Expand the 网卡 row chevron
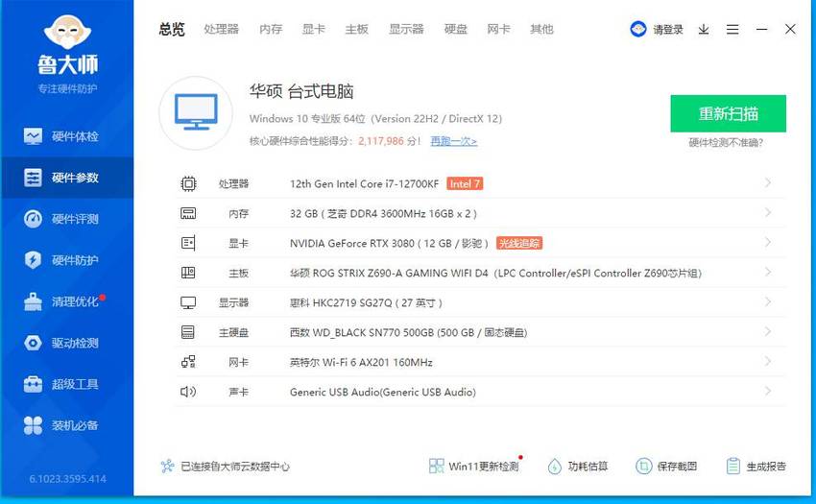 tap(768, 361)
